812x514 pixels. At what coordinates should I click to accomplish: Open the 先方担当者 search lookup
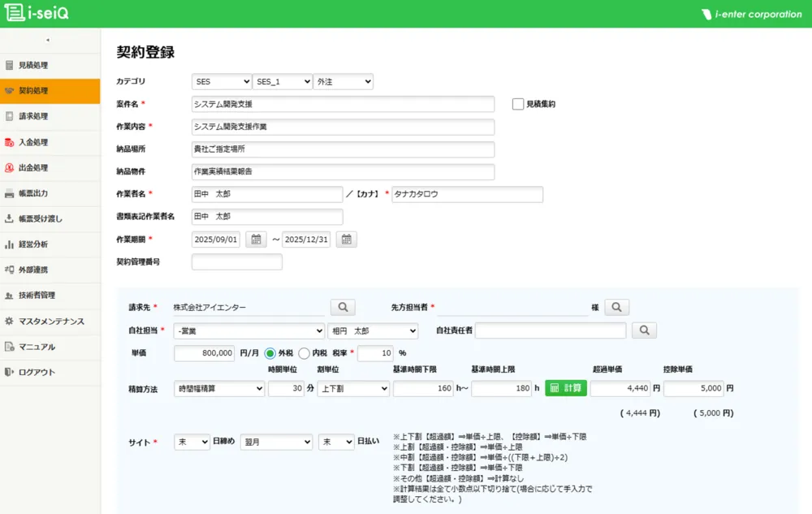click(618, 307)
